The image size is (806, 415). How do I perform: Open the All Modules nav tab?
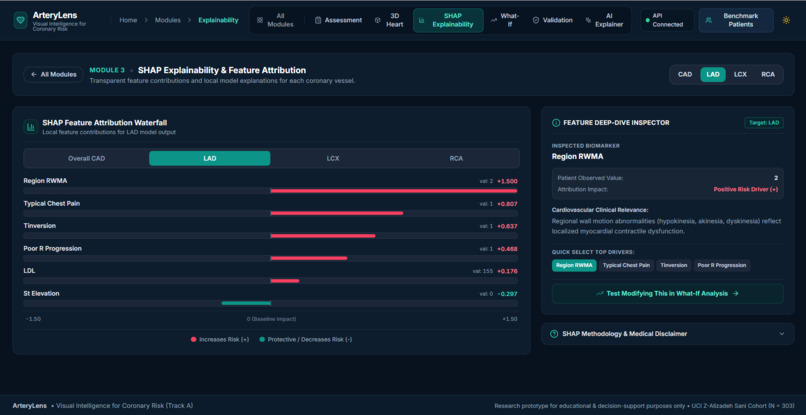coord(276,21)
